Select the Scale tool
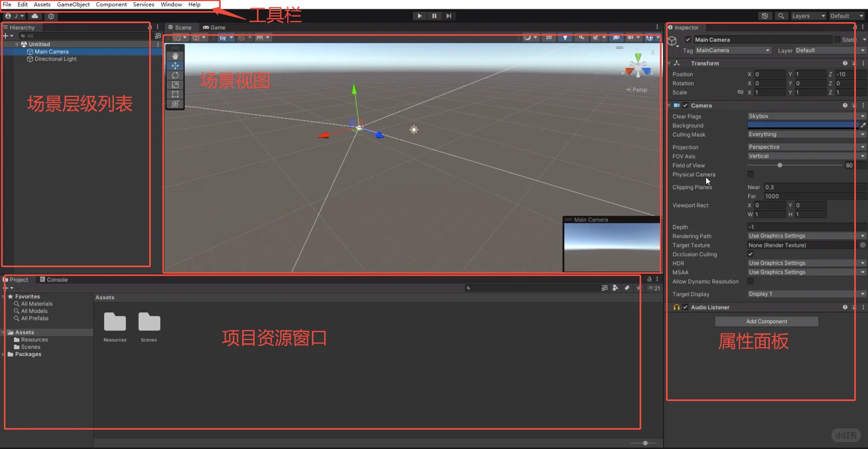 [x=175, y=85]
